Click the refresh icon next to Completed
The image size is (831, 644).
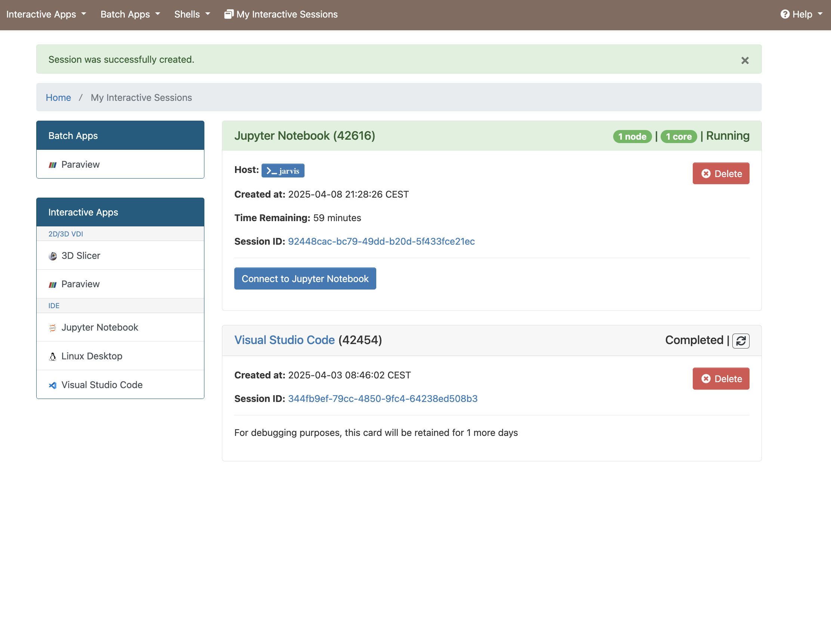pos(741,341)
